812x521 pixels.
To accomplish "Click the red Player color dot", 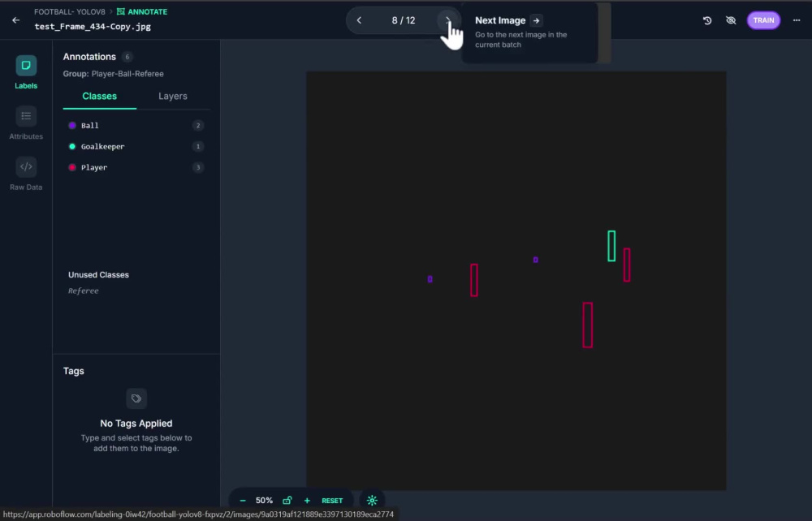I will click(x=72, y=167).
